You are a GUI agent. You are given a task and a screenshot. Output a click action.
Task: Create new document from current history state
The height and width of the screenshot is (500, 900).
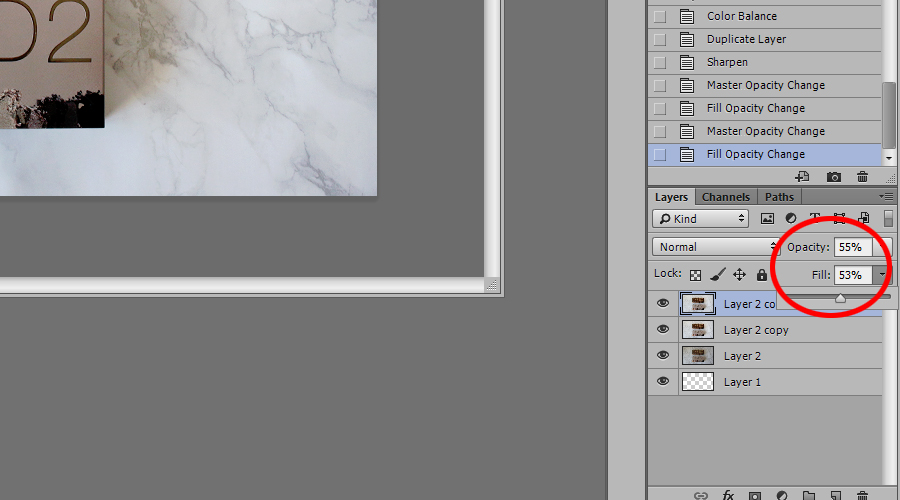[x=802, y=177]
